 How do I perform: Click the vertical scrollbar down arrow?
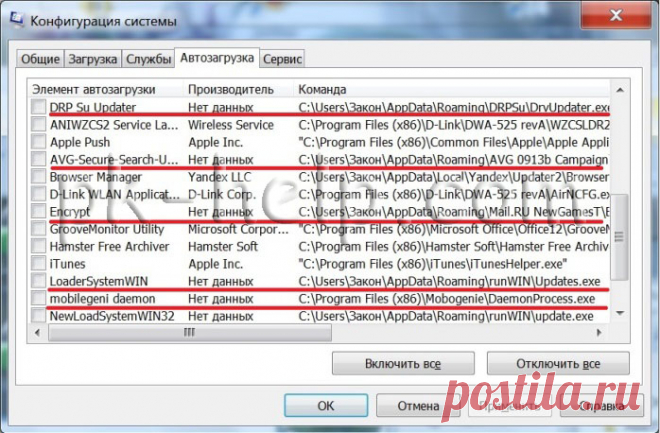click(620, 313)
